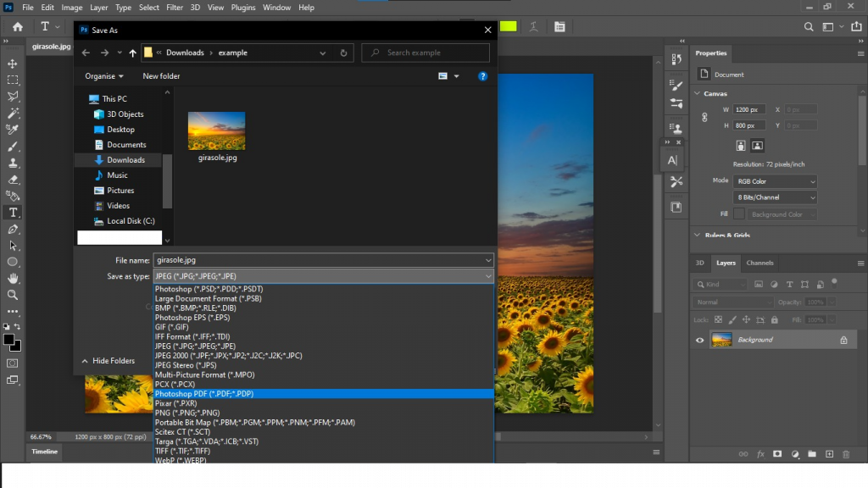Select the Move tool in the toolbar
This screenshot has height=488, width=868.
click(x=12, y=63)
